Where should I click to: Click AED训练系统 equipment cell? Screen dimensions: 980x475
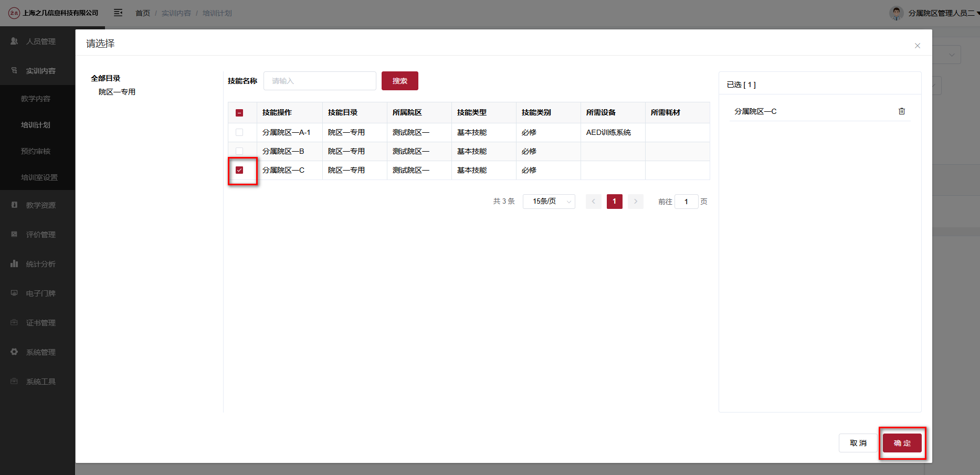[x=609, y=132]
